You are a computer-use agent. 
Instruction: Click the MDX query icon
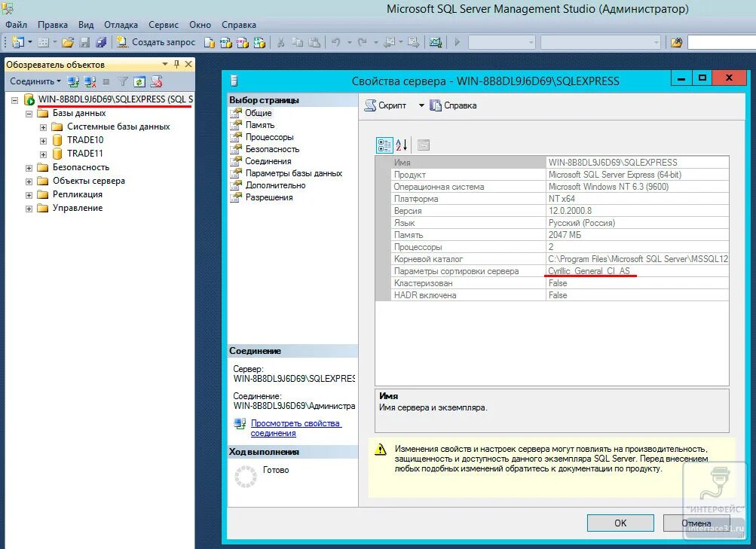[225, 42]
